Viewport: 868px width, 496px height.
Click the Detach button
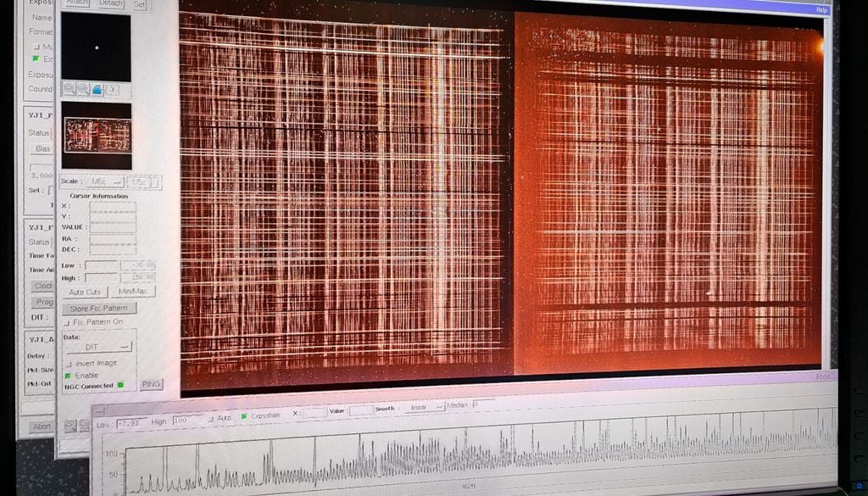click(x=111, y=3)
